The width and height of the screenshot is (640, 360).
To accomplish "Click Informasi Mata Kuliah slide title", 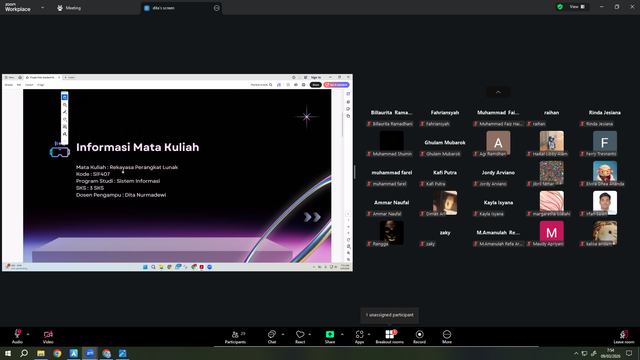I will click(x=138, y=147).
